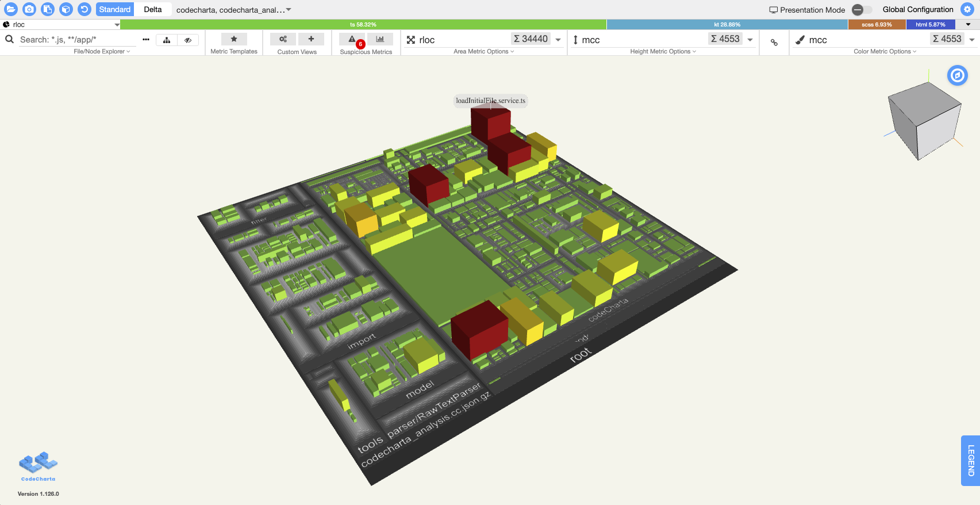980x505 pixels.
Task: Click the area metric expand-arrows icon
Action: click(x=411, y=40)
